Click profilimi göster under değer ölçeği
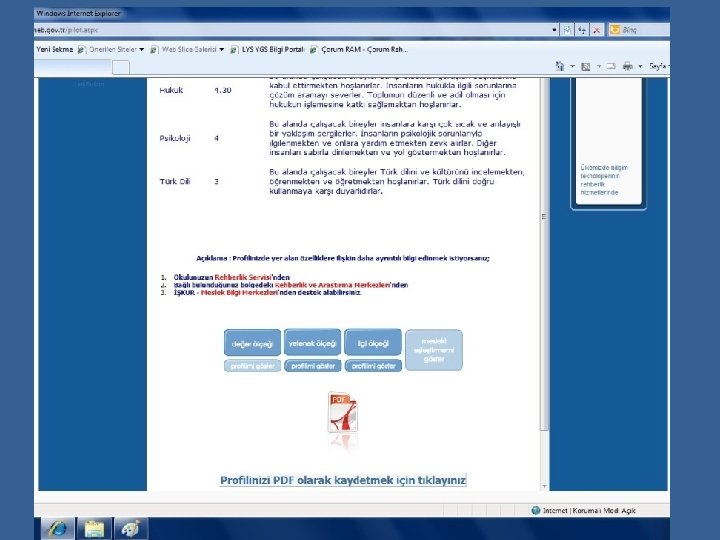The height and width of the screenshot is (540, 720). click(252, 366)
